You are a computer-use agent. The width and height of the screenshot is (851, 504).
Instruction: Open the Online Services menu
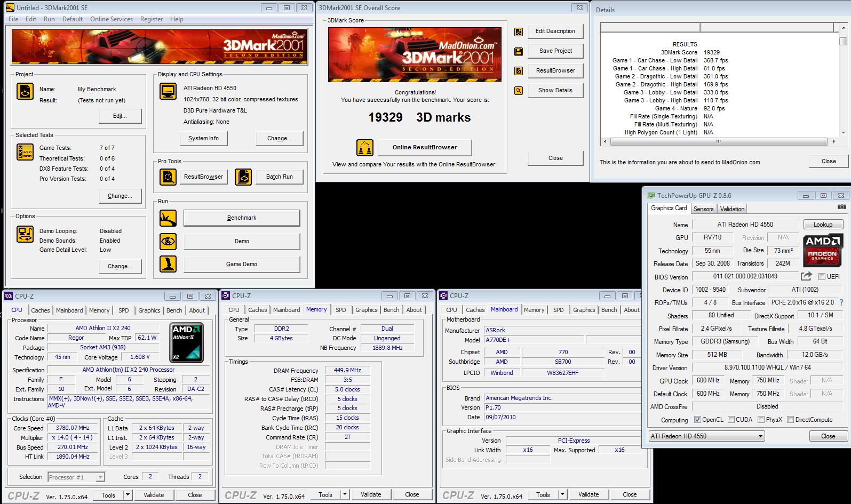(112, 19)
